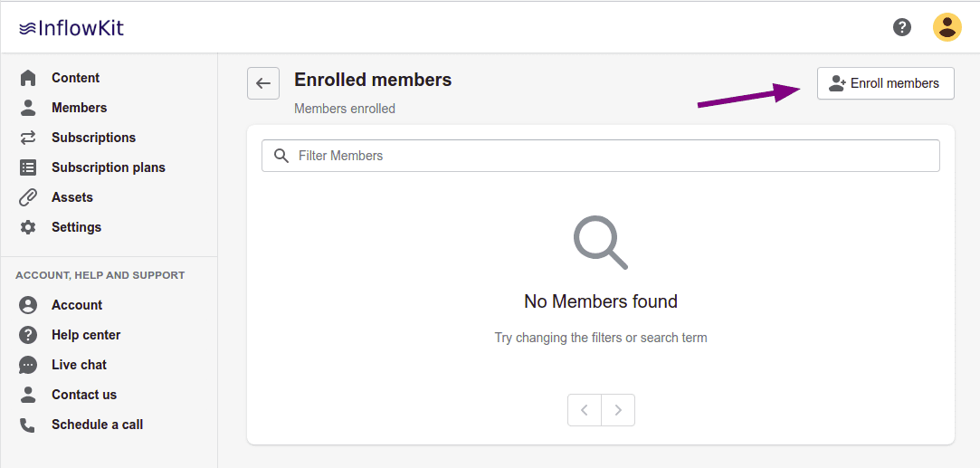Open Subscription plans in sidebar
This screenshot has height=468, width=980.
click(108, 167)
